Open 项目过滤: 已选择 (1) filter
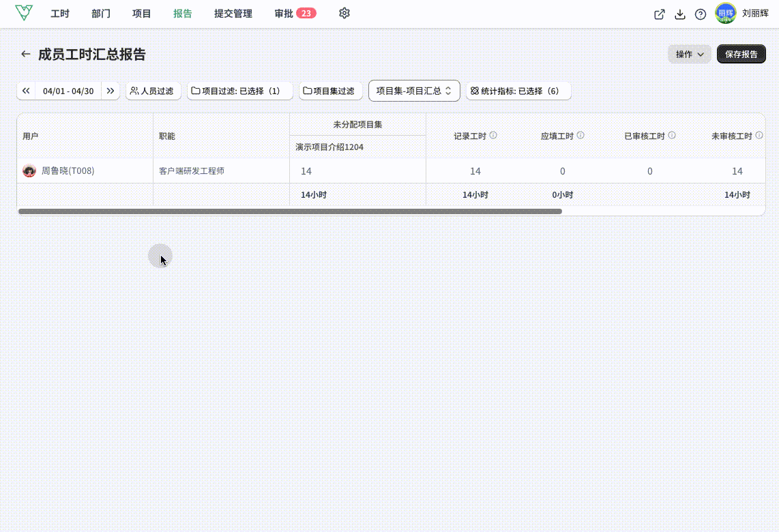The width and height of the screenshot is (779, 532). [239, 91]
